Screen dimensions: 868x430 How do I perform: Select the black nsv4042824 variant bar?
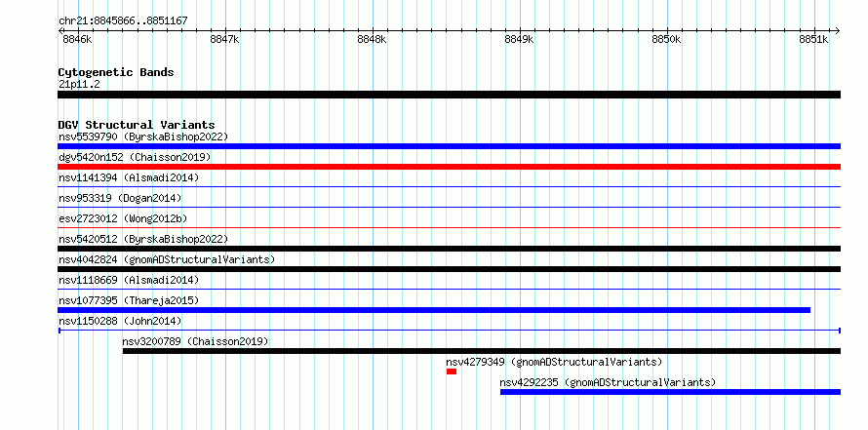[x=449, y=269]
